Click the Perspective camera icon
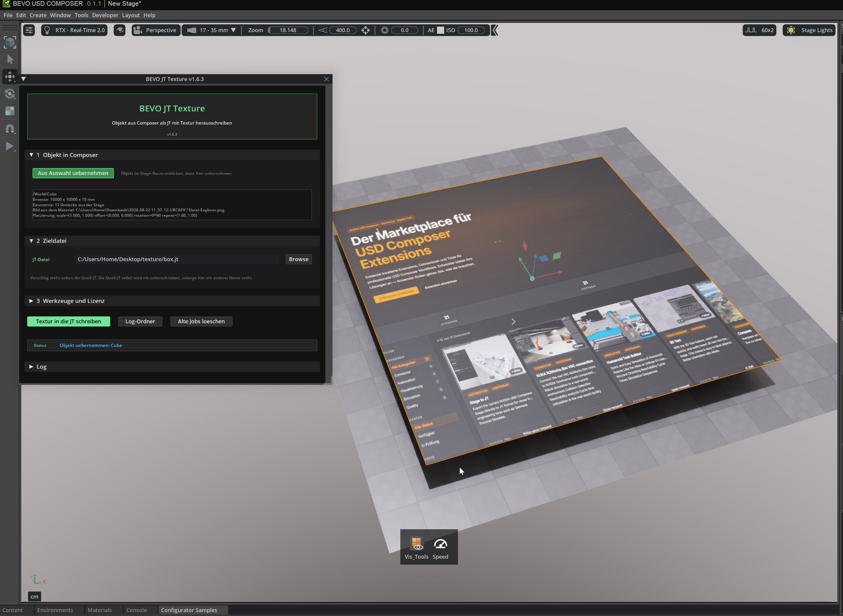This screenshot has height=616, width=843. pos(138,30)
